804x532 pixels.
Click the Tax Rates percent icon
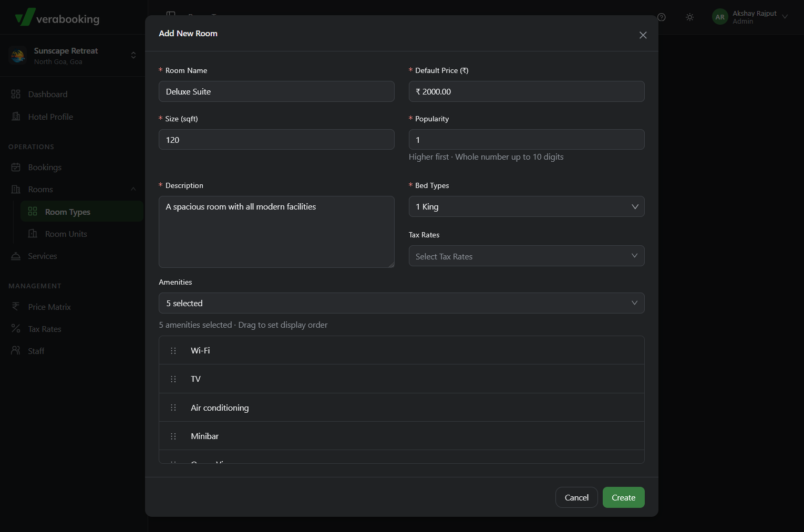[16, 329]
